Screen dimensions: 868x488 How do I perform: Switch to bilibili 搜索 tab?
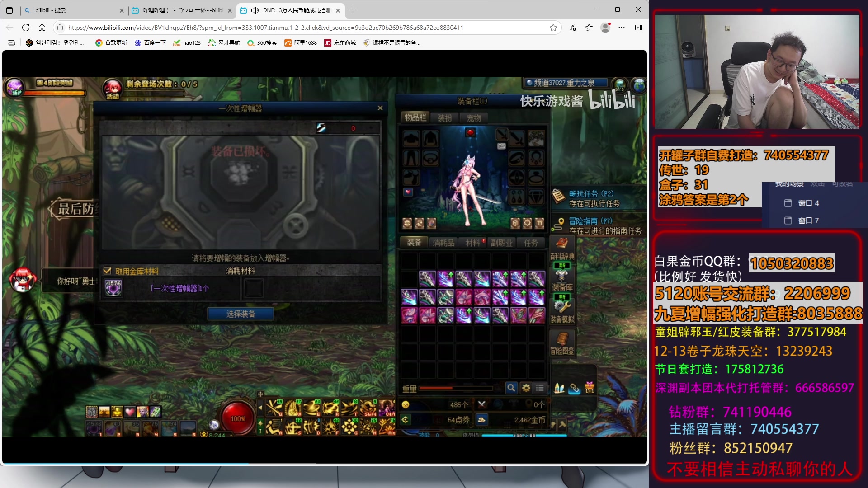(x=74, y=10)
